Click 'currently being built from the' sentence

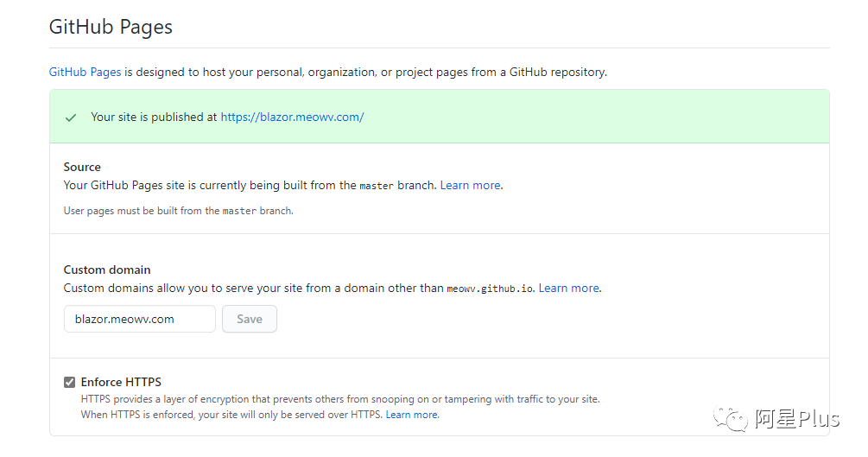[250, 185]
